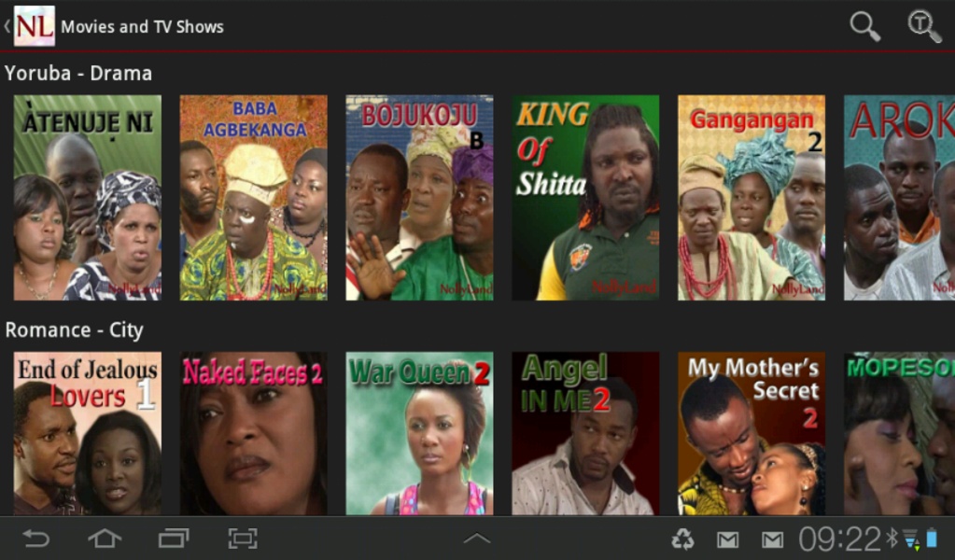This screenshot has width=955, height=560.
Task: Go to Android home screen
Action: [105, 539]
